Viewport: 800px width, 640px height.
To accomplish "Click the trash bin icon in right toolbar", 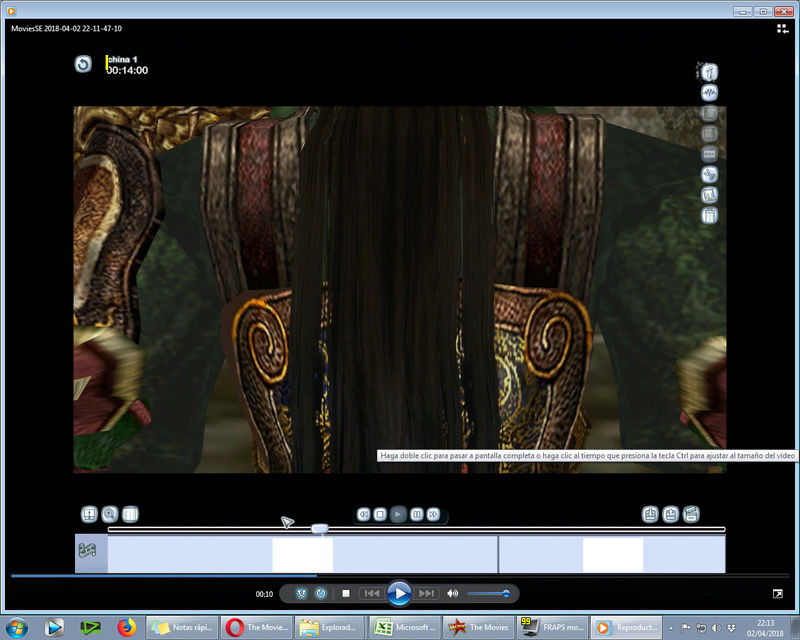I will tap(709, 215).
